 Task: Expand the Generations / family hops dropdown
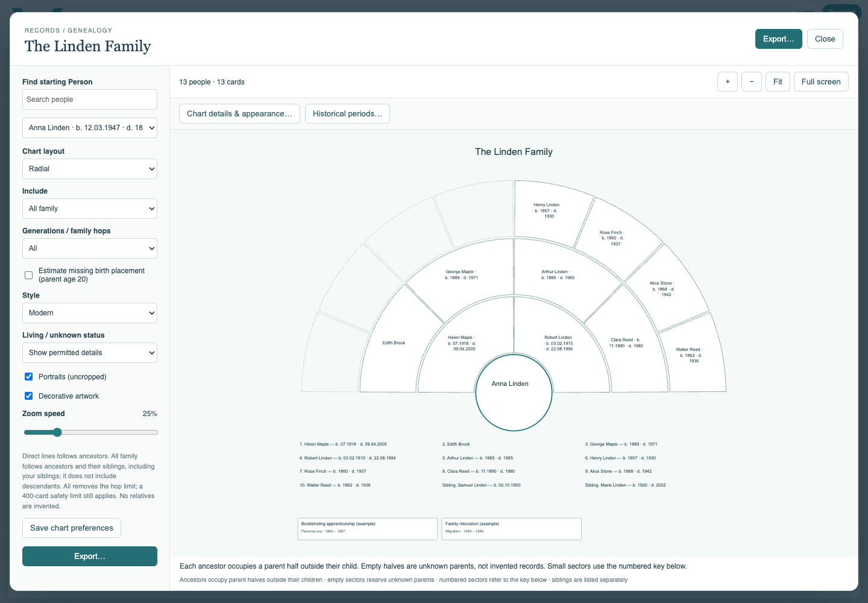click(x=90, y=248)
